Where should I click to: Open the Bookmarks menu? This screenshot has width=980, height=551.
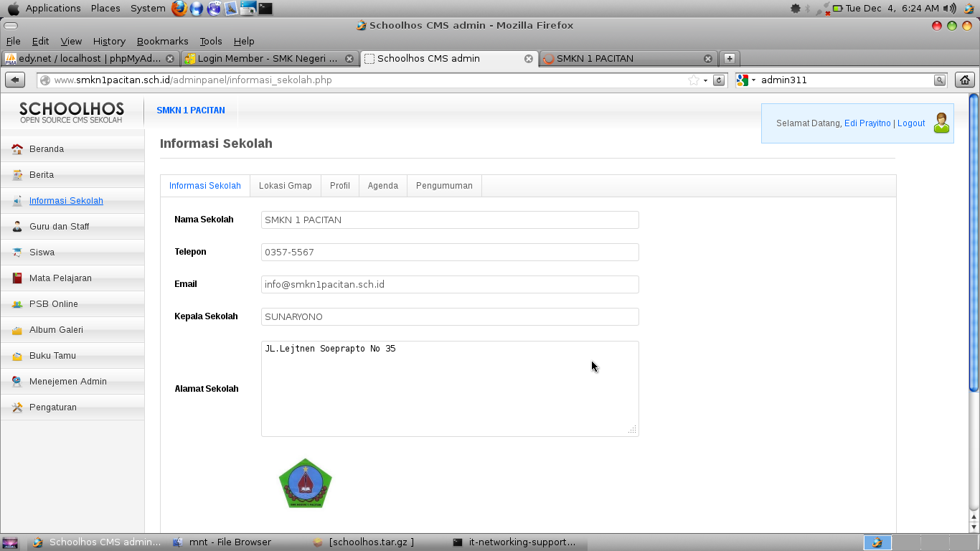[162, 41]
